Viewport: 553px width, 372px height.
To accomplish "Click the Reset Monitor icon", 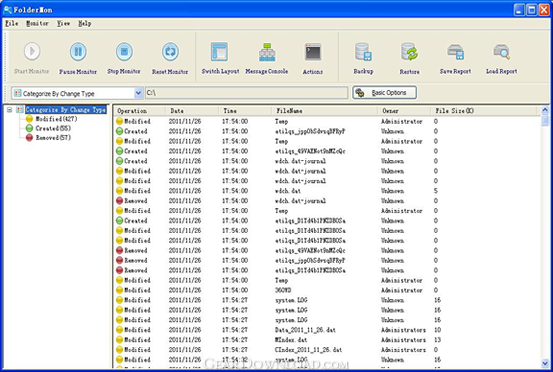I will [x=170, y=51].
